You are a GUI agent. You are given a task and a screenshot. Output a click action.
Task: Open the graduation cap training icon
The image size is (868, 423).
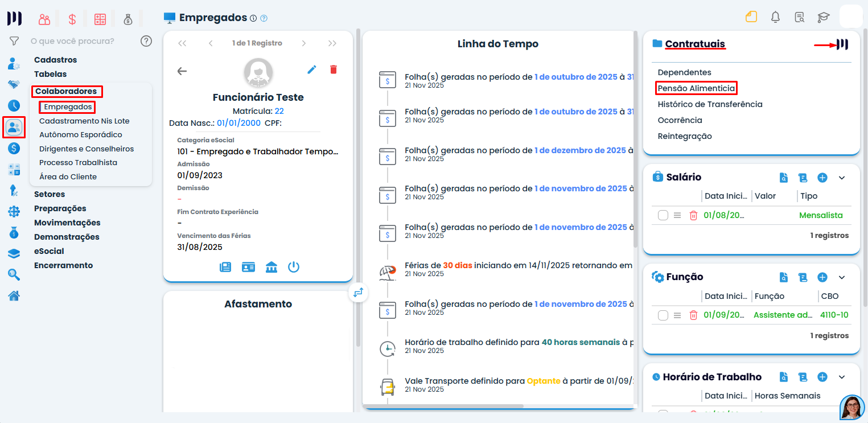824,17
